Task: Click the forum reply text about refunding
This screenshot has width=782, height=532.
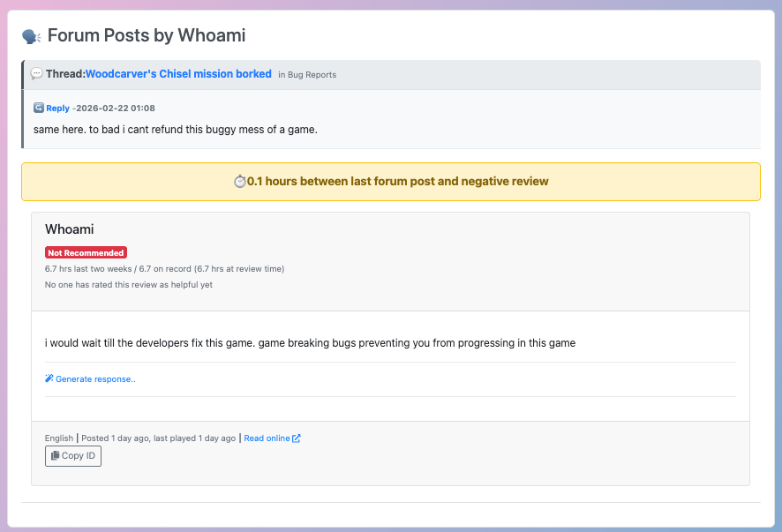Action: click(175, 130)
